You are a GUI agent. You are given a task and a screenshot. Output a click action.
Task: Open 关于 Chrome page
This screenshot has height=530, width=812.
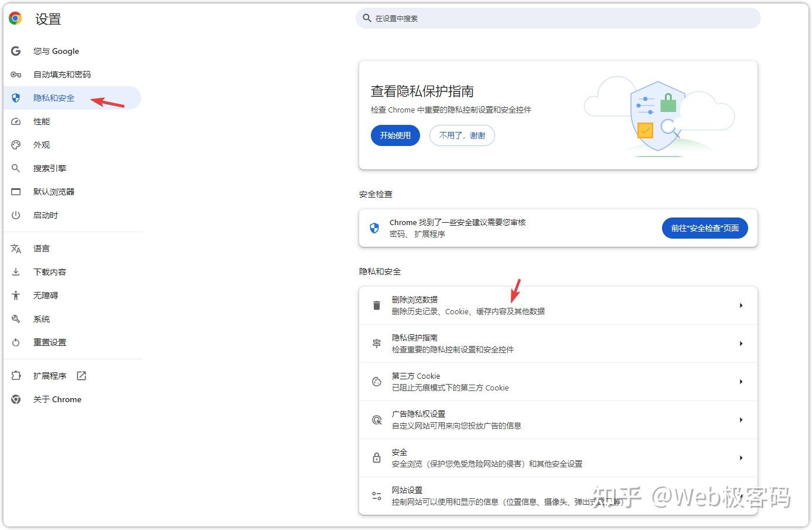[x=73, y=399]
